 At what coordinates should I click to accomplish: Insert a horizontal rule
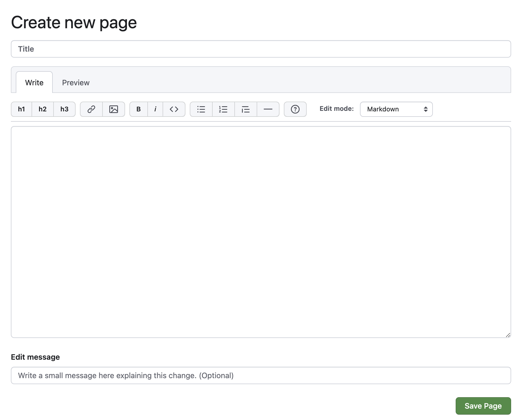[268, 109]
